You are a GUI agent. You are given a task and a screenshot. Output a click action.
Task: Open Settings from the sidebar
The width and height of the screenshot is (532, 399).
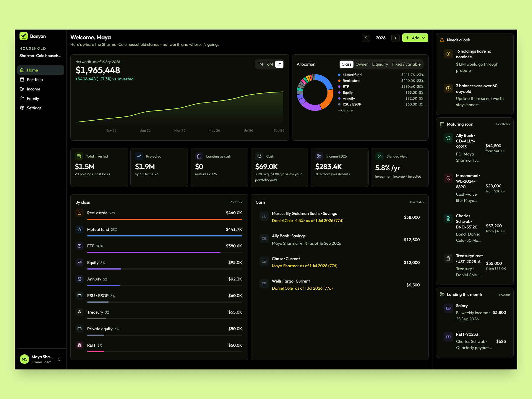click(x=40, y=108)
